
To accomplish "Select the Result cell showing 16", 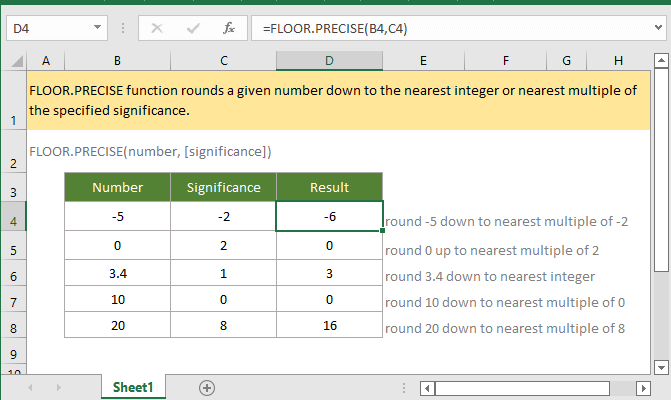I will pos(329,327).
